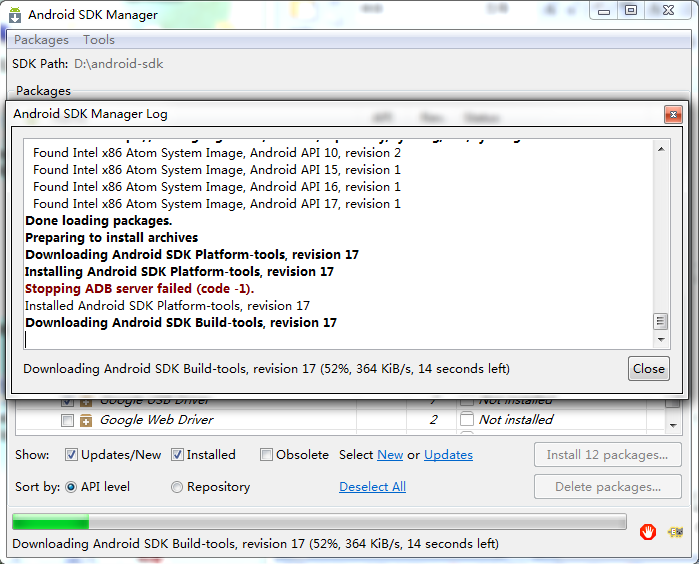
Task: Select sort by API level
Action: (x=71, y=487)
